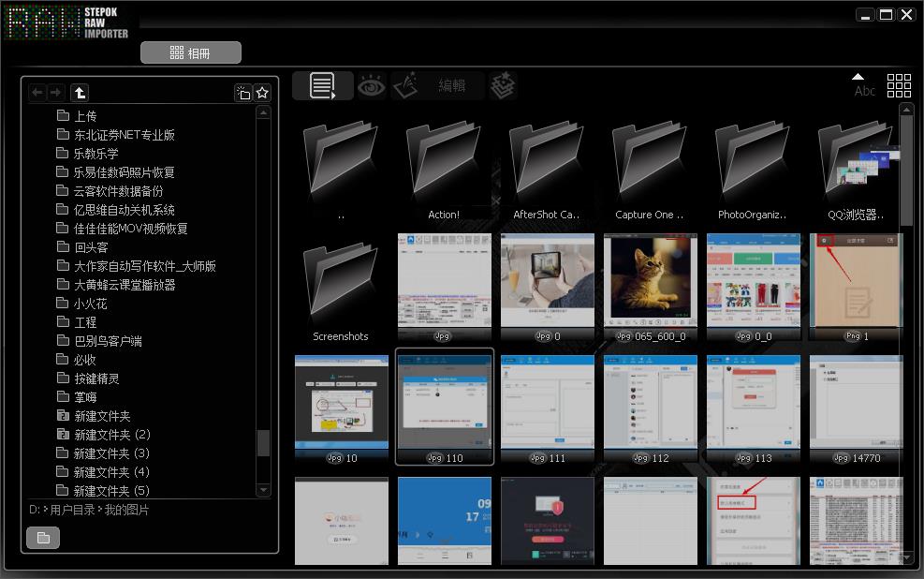Screen dimensions: 924x579
Task: Click folder tree scrollbar down arrow
Action: pos(263,490)
